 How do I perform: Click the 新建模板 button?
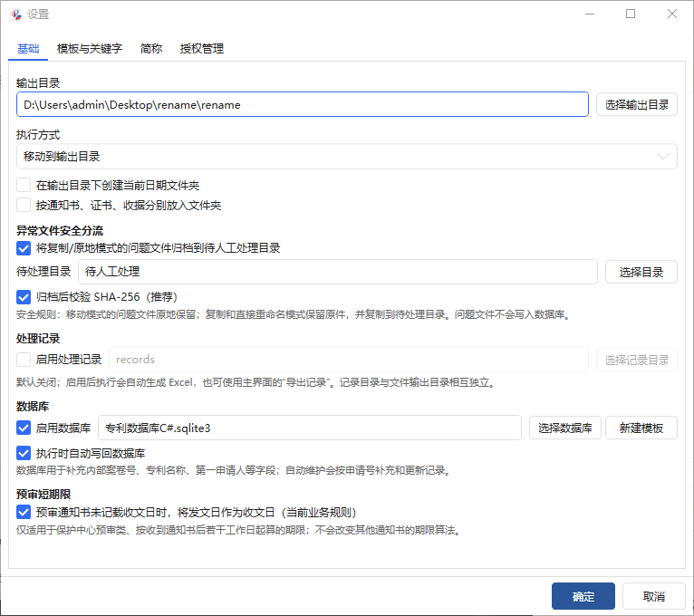coord(641,428)
